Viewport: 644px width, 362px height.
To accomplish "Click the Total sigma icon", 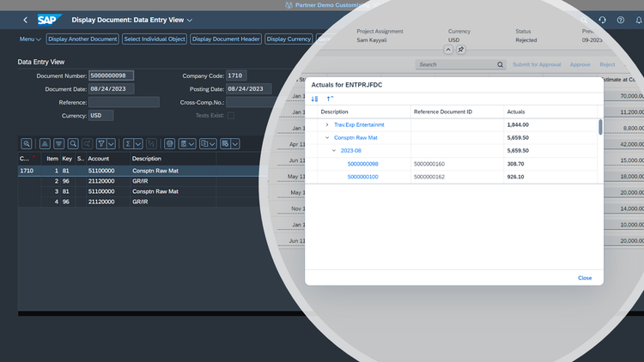I will pos(128,143).
